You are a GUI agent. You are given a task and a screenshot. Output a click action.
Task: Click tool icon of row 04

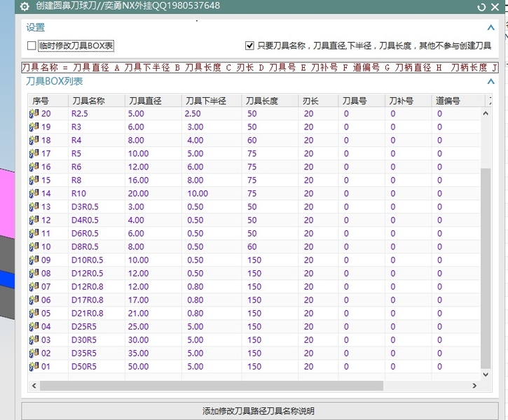click(x=34, y=326)
